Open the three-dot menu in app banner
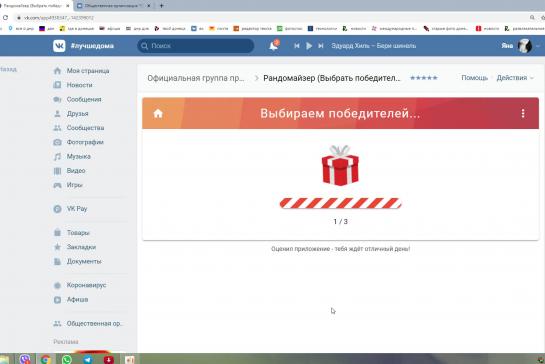 523,113
